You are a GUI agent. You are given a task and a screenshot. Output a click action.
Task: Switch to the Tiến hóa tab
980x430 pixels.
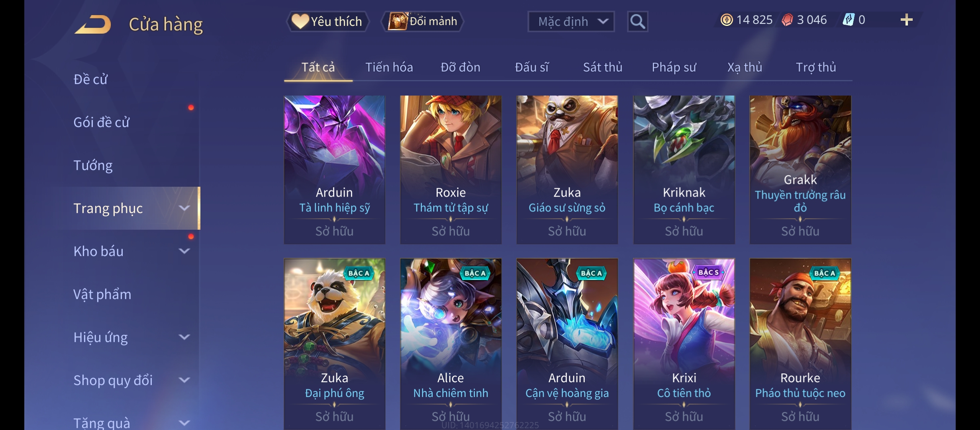389,67
